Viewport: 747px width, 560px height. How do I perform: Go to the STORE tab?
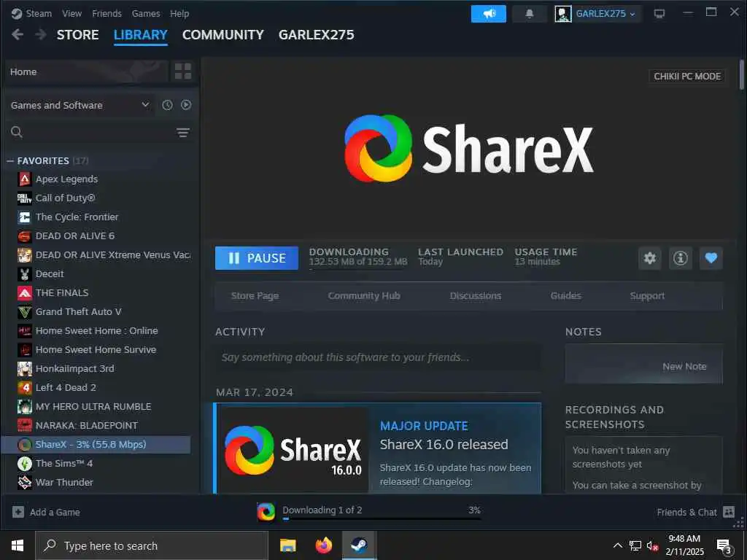coord(77,35)
